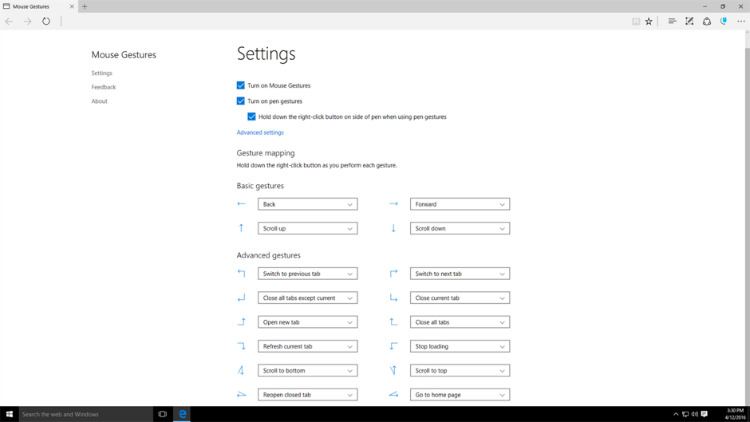Click the Mouse Gestures extension icon
750x422 pixels.
click(724, 21)
